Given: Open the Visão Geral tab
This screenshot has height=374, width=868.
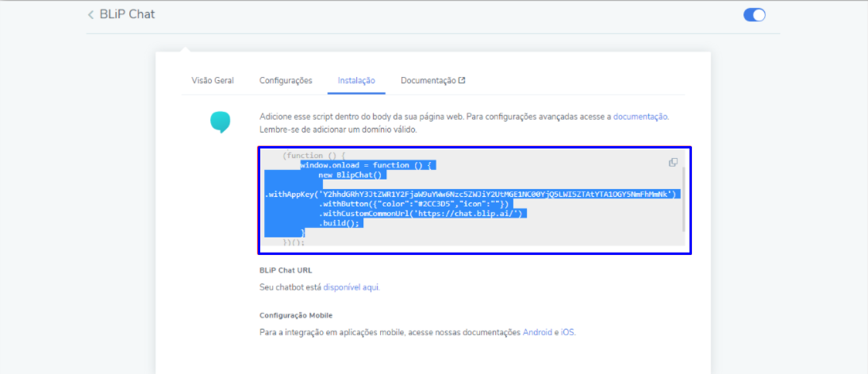Looking at the screenshot, I should pyautogui.click(x=213, y=80).
